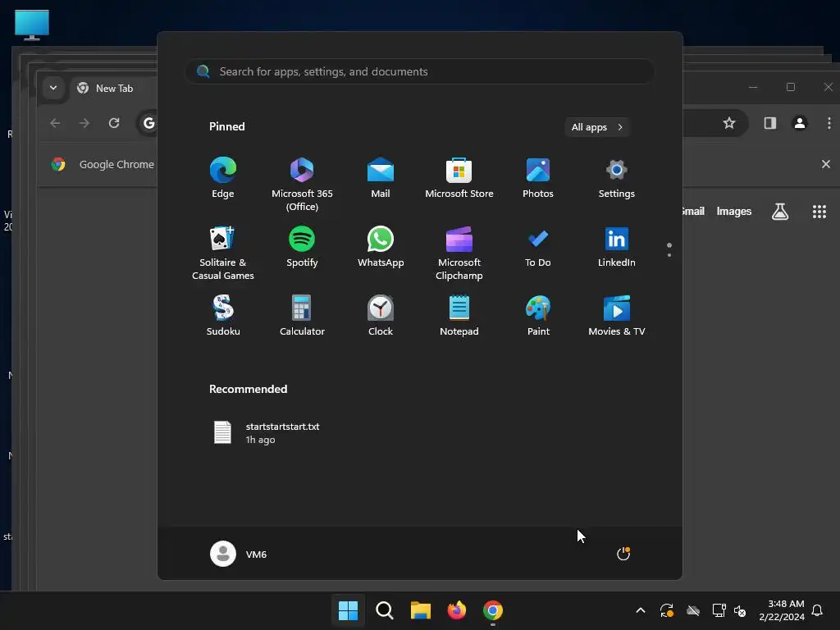
Task: Click the Windows Start button on taskbar
Action: click(x=348, y=610)
